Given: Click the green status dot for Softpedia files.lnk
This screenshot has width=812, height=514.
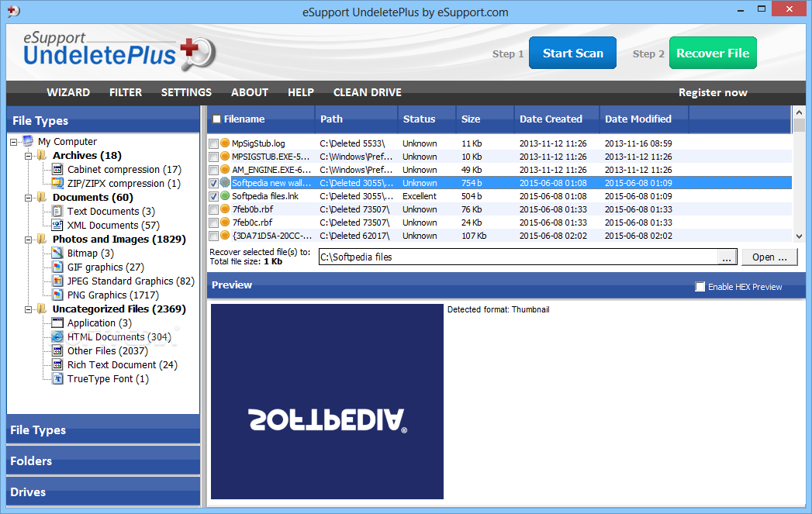Looking at the screenshot, I should [x=225, y=195].
